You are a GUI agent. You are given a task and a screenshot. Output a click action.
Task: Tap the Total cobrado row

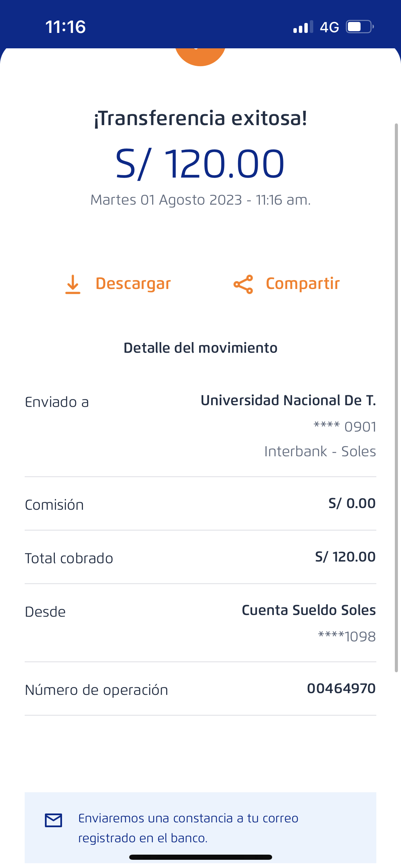pyautogui.click(x=200, y=557)
